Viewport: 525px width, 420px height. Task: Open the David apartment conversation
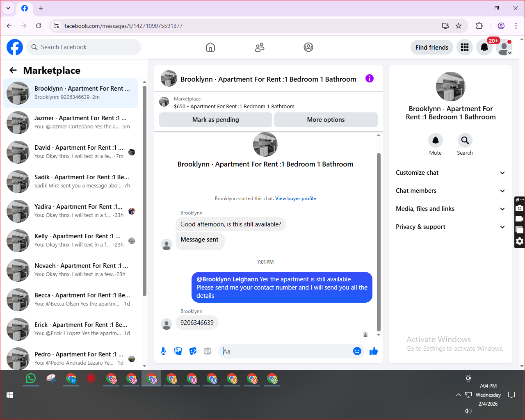pos(71,152)
